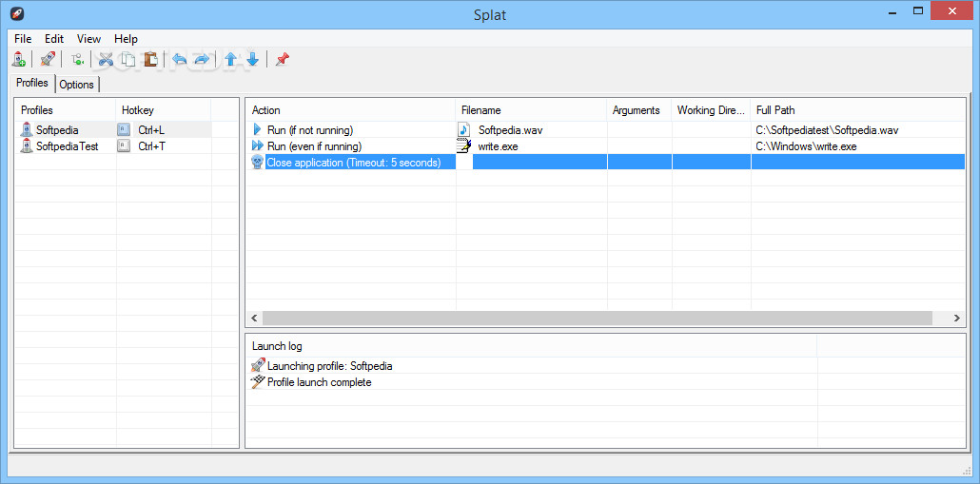Select the SoftpediaTest profile row

pyautogui.click(x=113, y=146)
